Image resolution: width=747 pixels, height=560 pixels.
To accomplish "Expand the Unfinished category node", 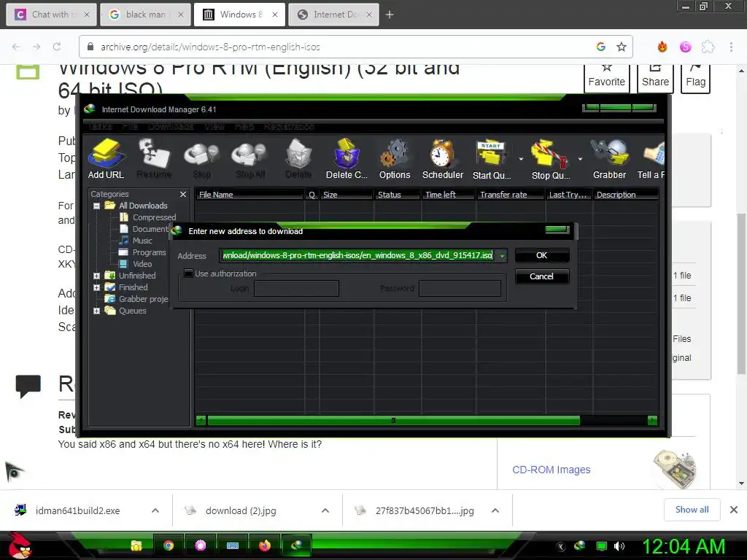I will pyautogui.click(x=97, y=276).
